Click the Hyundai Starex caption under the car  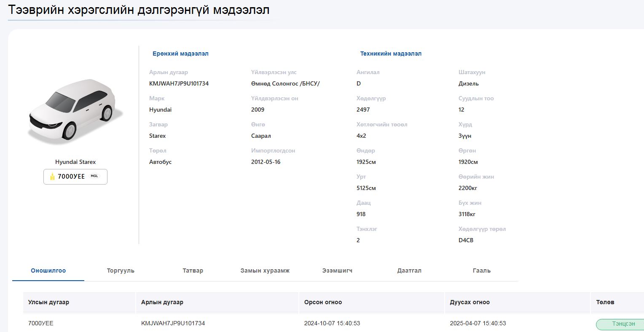75,162
